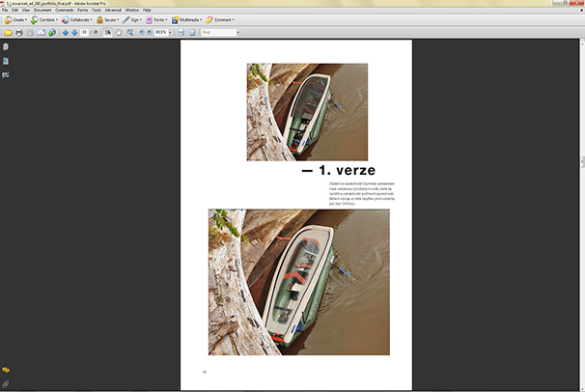Open the Bookmarks panel in sidebar

click(x=6, y=61)
